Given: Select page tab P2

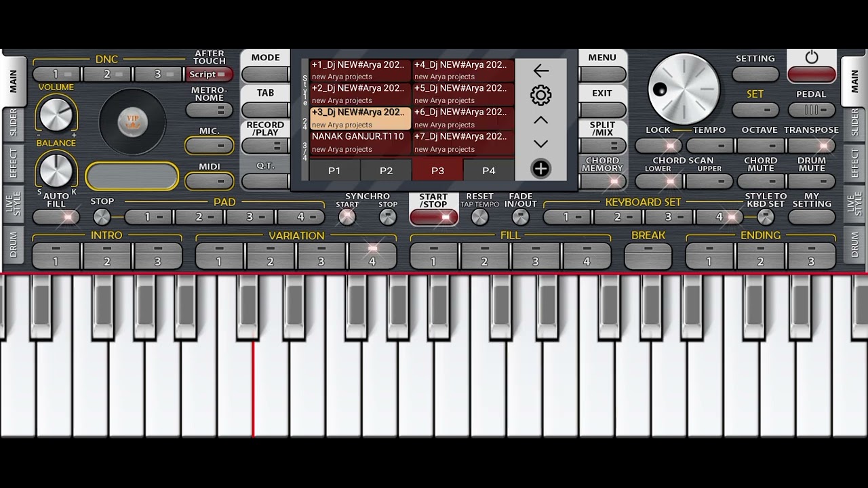Looking at the screenshot, I should tap(386, 170).
